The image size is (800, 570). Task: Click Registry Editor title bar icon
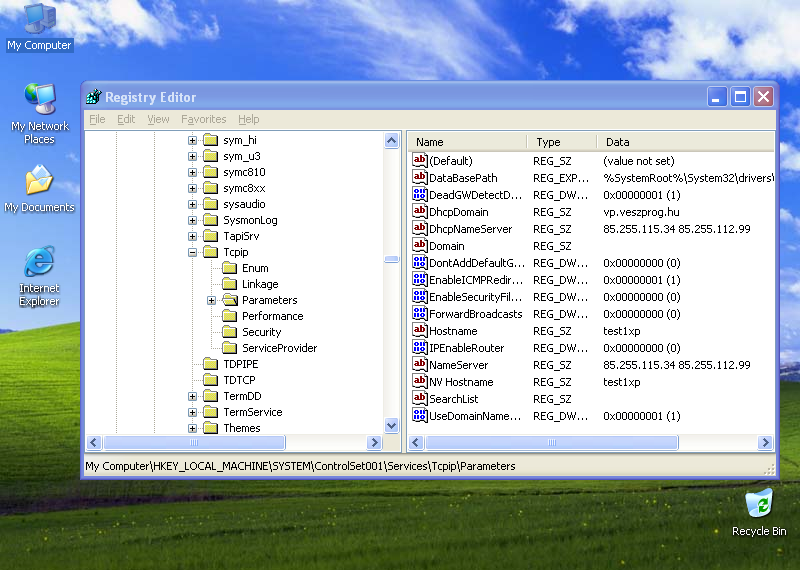(94, 96)
